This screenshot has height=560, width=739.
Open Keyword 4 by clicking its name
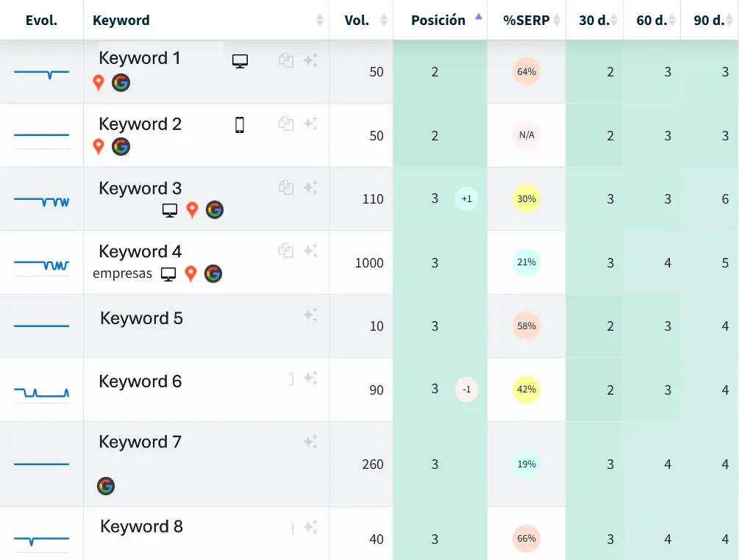coord(139,251)
